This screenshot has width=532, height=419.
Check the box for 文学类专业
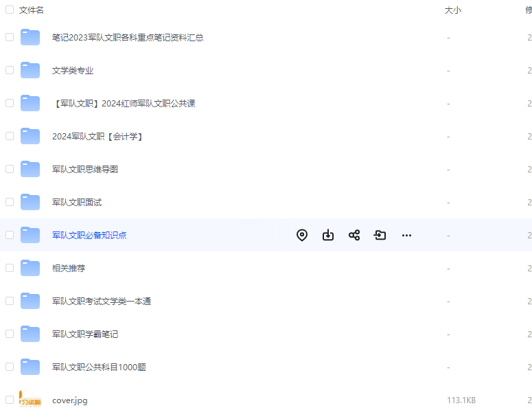pyautogui.click(x=10, y=70)
